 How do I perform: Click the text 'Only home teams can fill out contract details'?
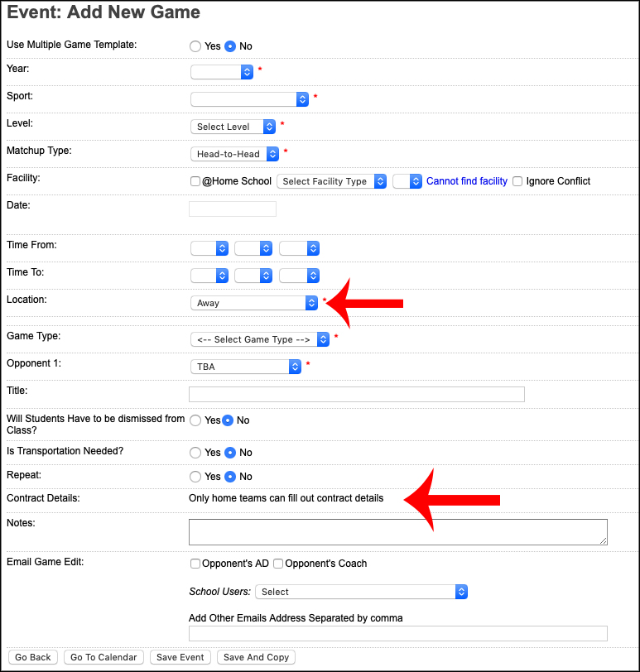tap(286, 498)
